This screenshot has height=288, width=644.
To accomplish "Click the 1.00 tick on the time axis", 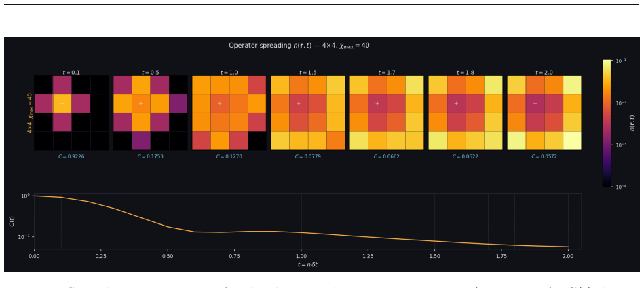I will (x=301, y=255).
